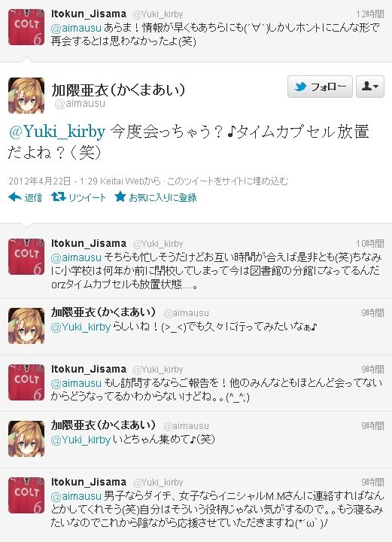Open the user actions dropdown beside フォロー
Screen dimensions: 392x542
coord(370,87)
